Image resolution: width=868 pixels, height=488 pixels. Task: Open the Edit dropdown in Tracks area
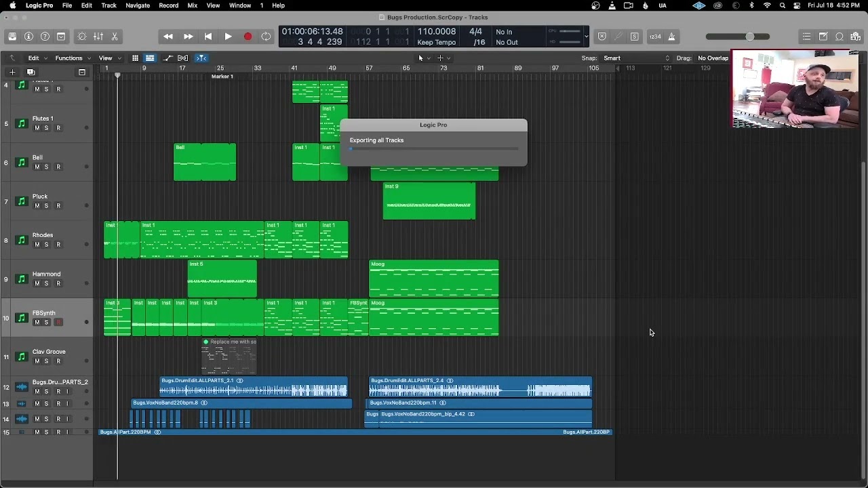[x=37, y=58]
